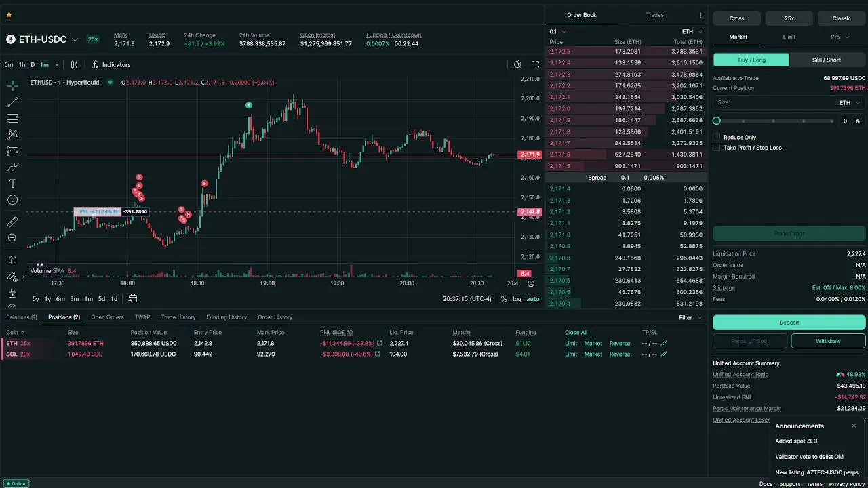Screen dimensions: 868x488
Task: Select the trend line drawing tool
Action: [x=12, y=102]
